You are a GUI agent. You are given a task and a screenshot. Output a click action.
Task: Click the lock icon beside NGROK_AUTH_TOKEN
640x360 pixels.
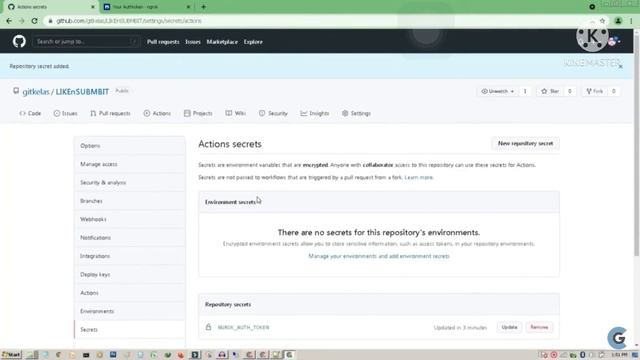(209, 327)
